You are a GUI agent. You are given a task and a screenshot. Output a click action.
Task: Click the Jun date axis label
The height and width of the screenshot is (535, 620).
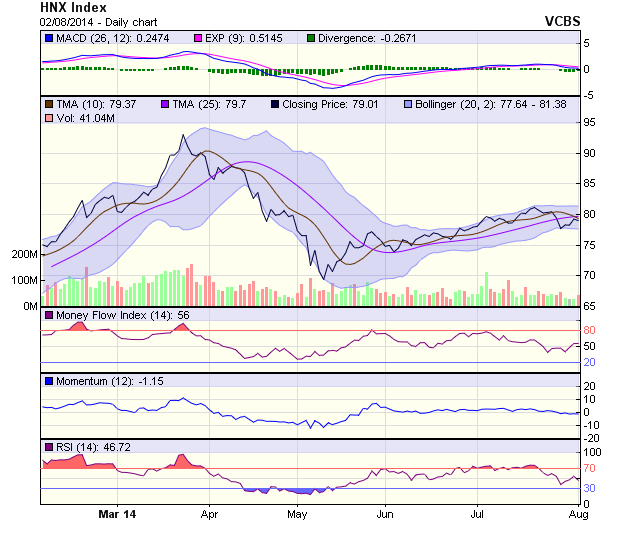(x=386, y=515)
